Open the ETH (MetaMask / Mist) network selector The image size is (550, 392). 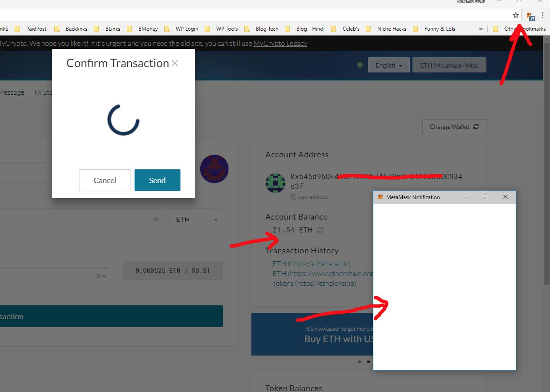(449, 65)
